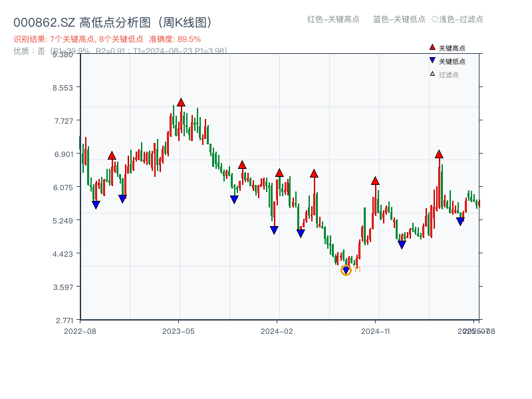Screen dimensions: 532x399
Task: Click the 2024-11 x-axis date label
Action: pyautogui.click(x=375, y=331)
